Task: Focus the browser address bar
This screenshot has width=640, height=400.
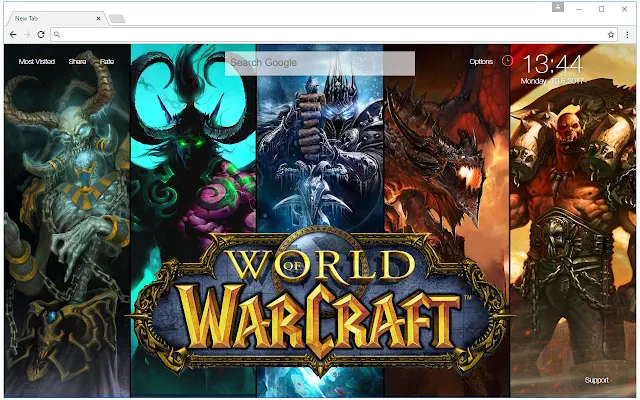Action: pos(334,35)
